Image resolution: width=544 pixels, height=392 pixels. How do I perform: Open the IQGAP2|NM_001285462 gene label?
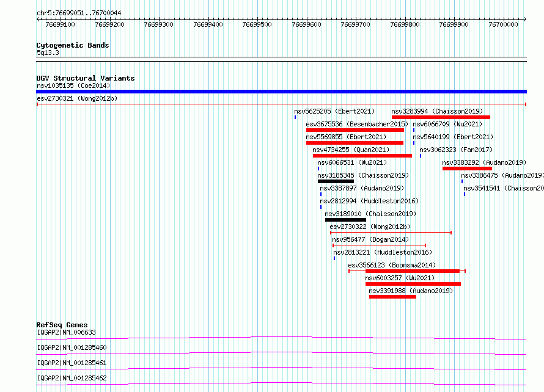coord(72,378)
